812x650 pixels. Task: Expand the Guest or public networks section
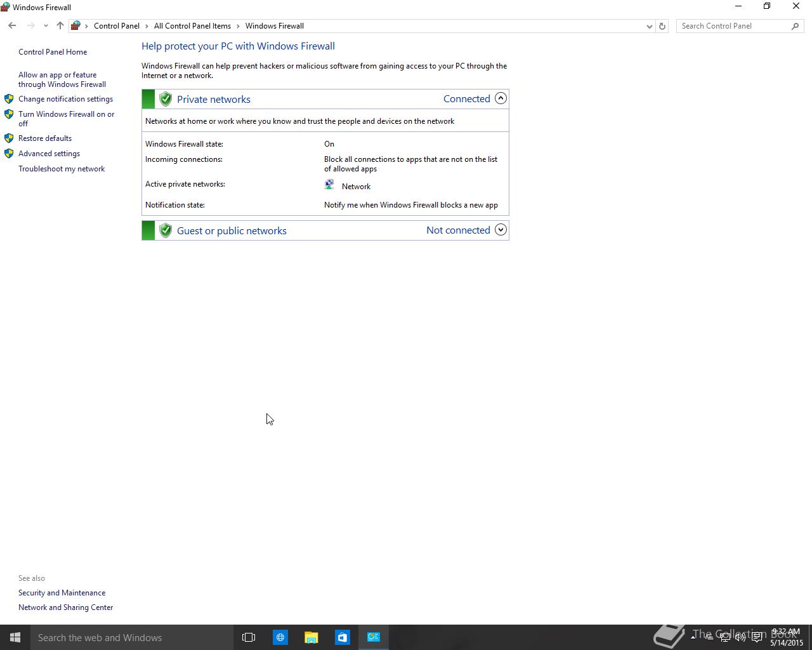501,230
